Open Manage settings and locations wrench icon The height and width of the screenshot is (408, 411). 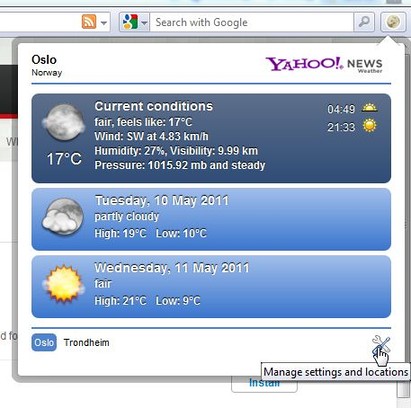pos(381,345)
